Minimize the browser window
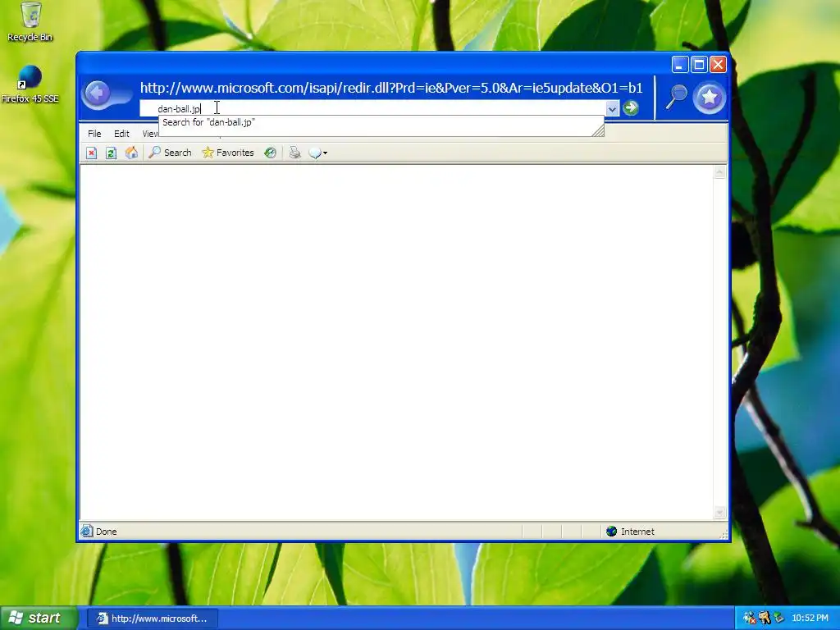The image size is (840, 630). 680,65
